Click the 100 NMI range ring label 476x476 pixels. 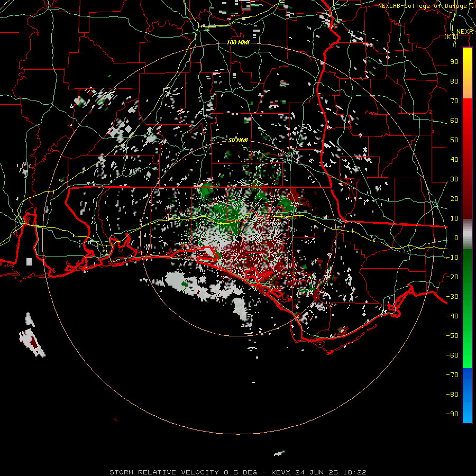(x=239, y=42)
